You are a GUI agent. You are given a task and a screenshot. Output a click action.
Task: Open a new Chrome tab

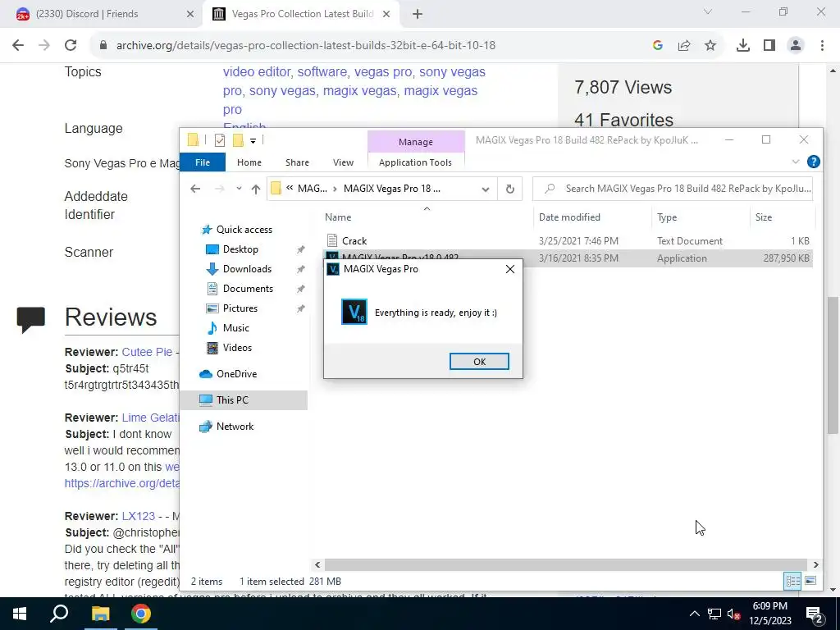coord(418,15)
